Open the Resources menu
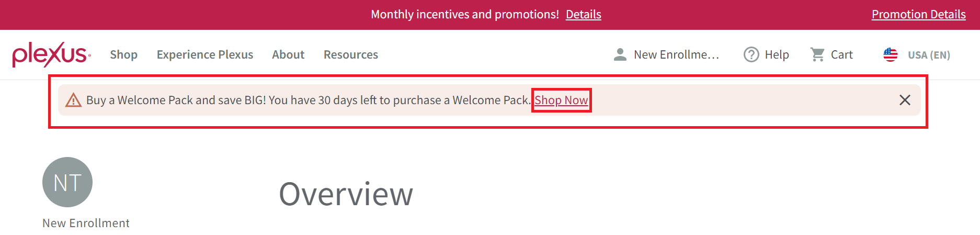 point(351,54)
